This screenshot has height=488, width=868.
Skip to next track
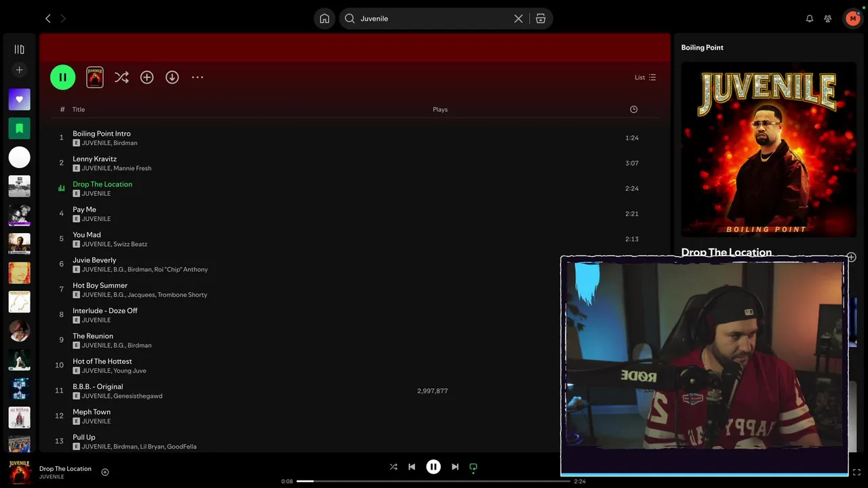[x=455, y=466]
